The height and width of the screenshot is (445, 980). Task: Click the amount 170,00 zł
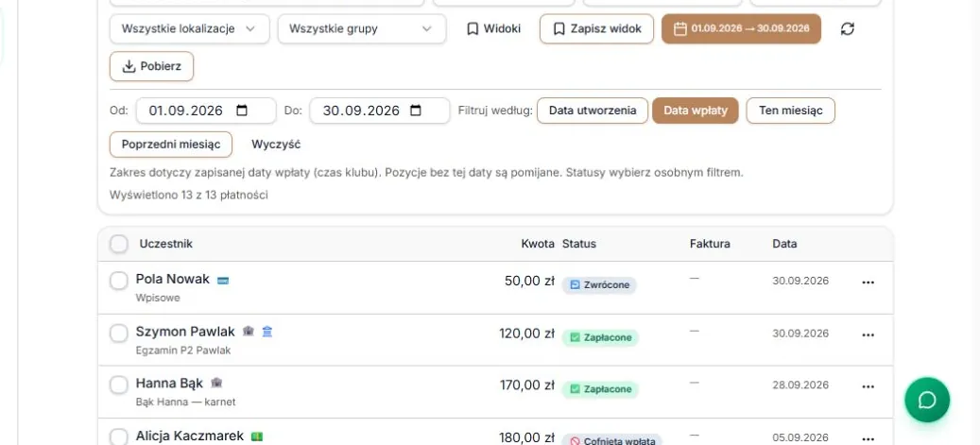(527, 385)
